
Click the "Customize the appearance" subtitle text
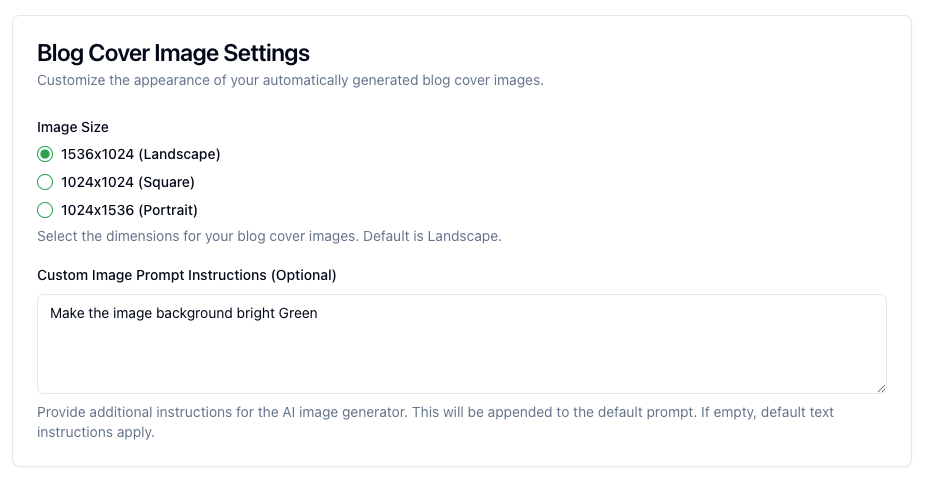pyautogui.click(x=290, y=80)
